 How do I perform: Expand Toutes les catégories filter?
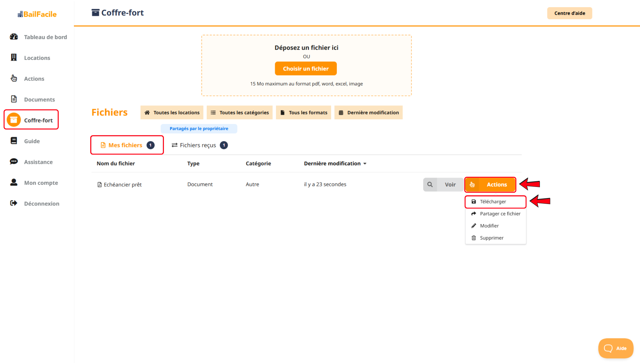point(239,113)
